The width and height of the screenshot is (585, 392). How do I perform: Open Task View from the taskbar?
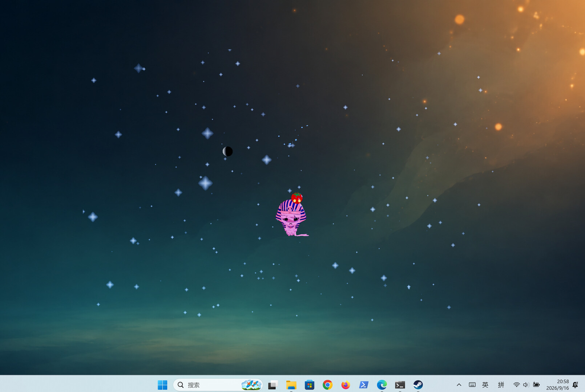tap(273, 385)
